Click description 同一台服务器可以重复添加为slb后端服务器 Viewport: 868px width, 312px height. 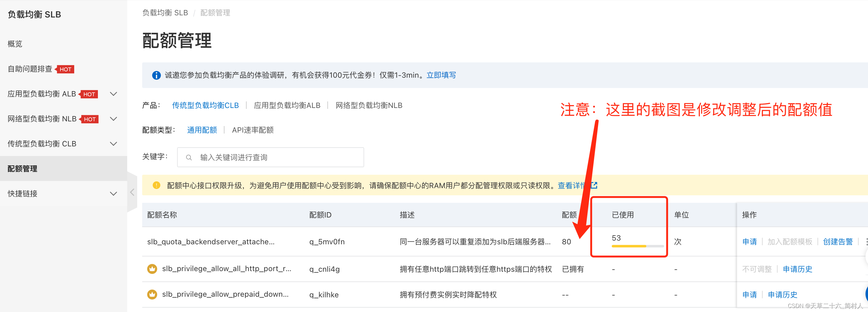point(475,241)
